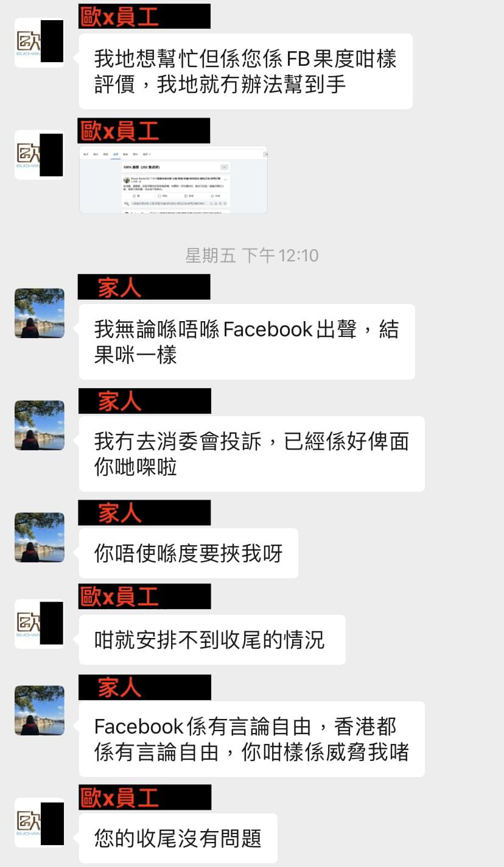Select the message bubble "我地想幫忙但係您係FB果度咁樣評價"
Screen dimensions: 504x867
tap(246, 71)
